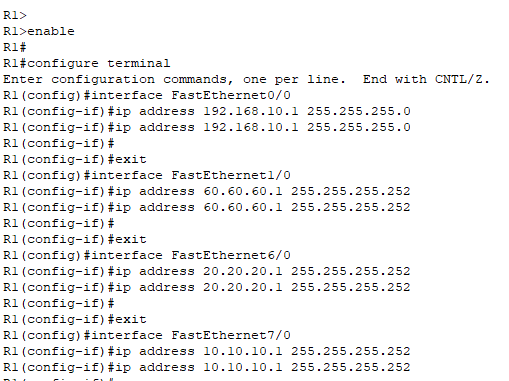Image resolution: width=509 pixels, height=381 pixels.
Task: Click the 'R1>enable' command line
Action: coord(39,31)
